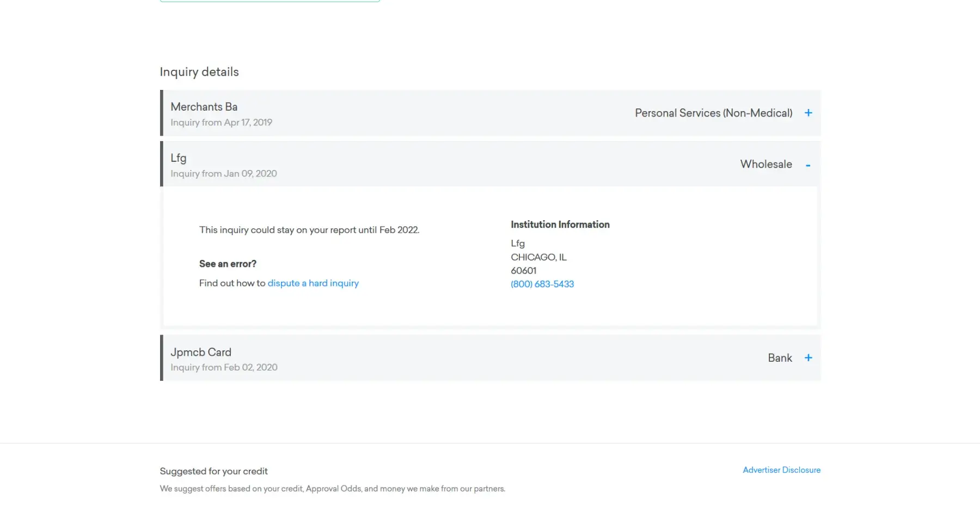Click the Lfg inquiry row title
Image resolution: width=980 pixels, height=510 pixels.
point(179,158)
